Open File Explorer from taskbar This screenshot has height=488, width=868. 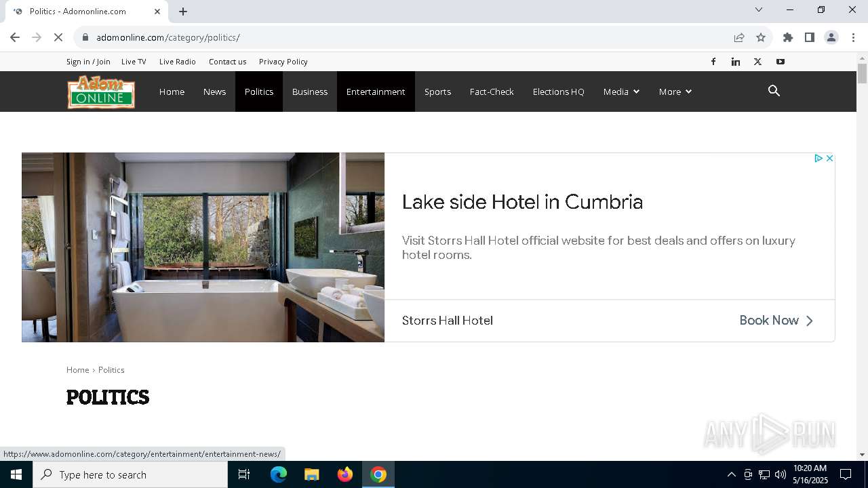point(311,474)
